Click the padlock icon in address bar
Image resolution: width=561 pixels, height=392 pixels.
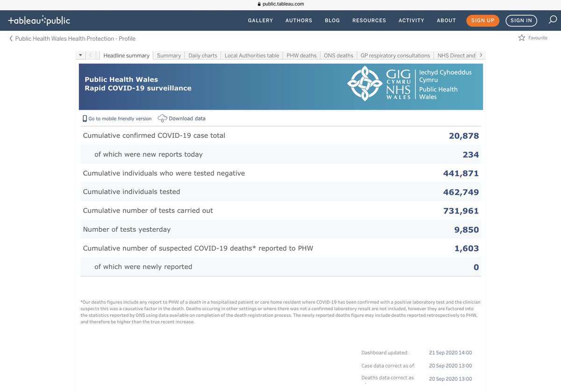[x=259, y=4]
